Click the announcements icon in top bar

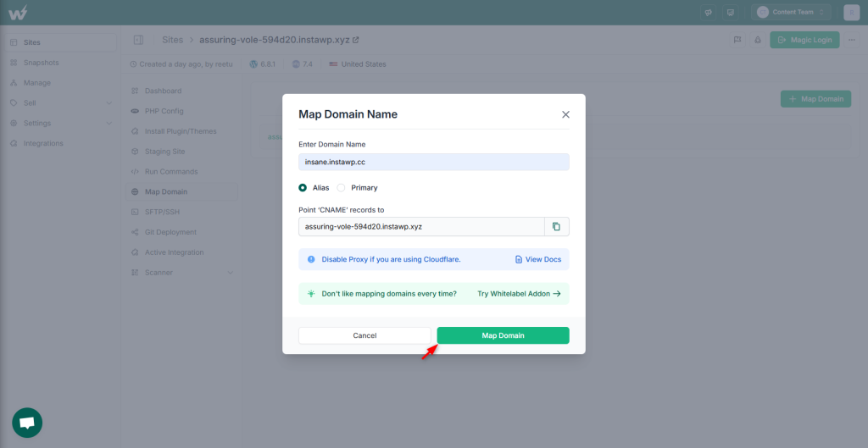[708, 12]
